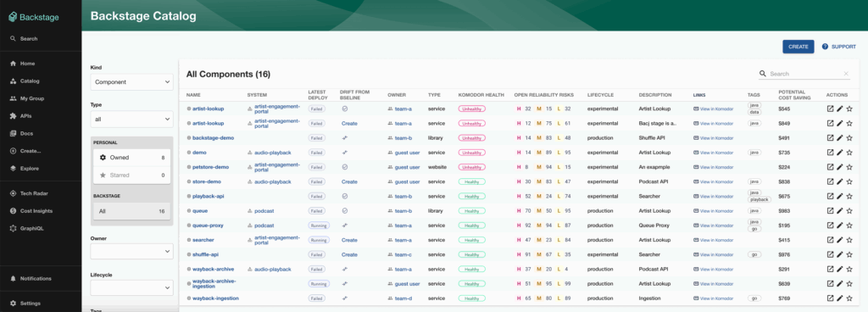
Task: Edit the demo component with pencil
Action: (x=839, y=152)
